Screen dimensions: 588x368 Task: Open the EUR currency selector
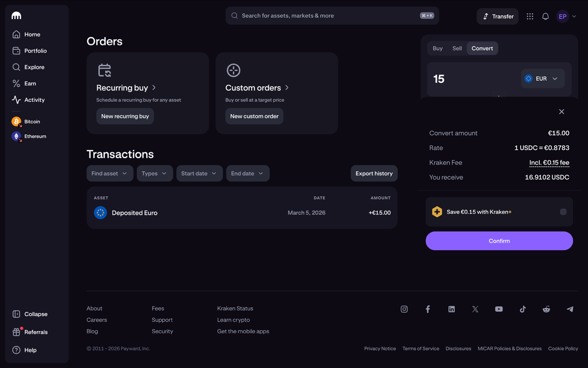pyautogui.click(x=542, y=78)
